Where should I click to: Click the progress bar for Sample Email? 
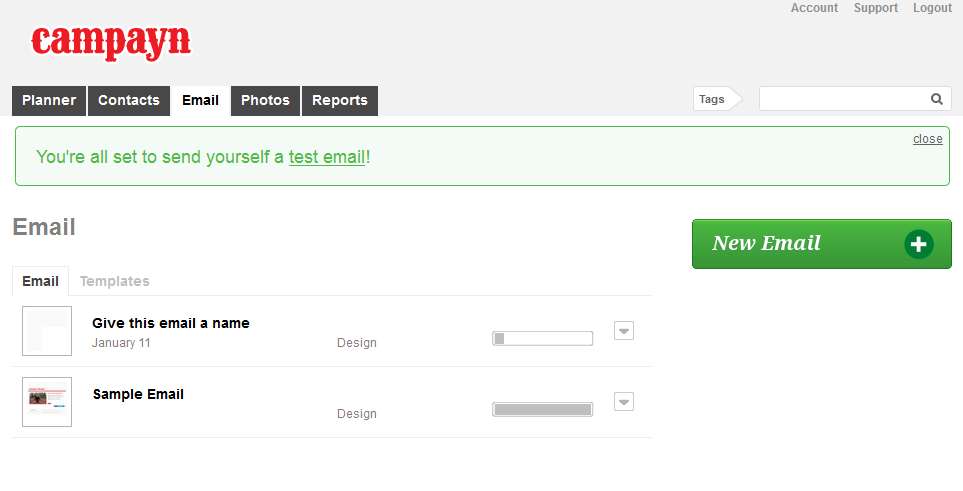542,409
